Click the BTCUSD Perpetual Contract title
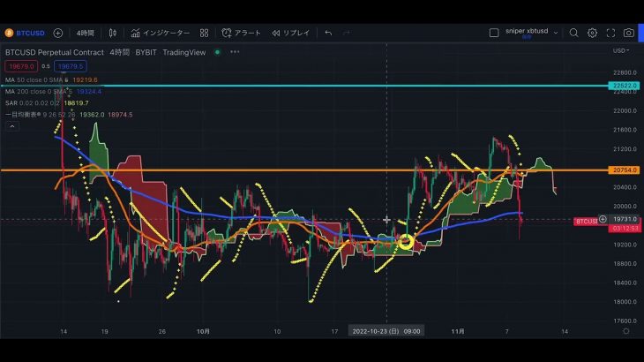644x362 pixels. tap(54, 52)
